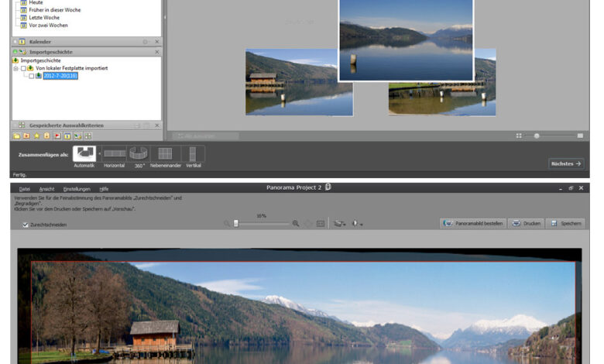Viewport: 604px width, 364px height.
Task: Click the zoom out magnifier icon
Action: (x=227, y=223)
